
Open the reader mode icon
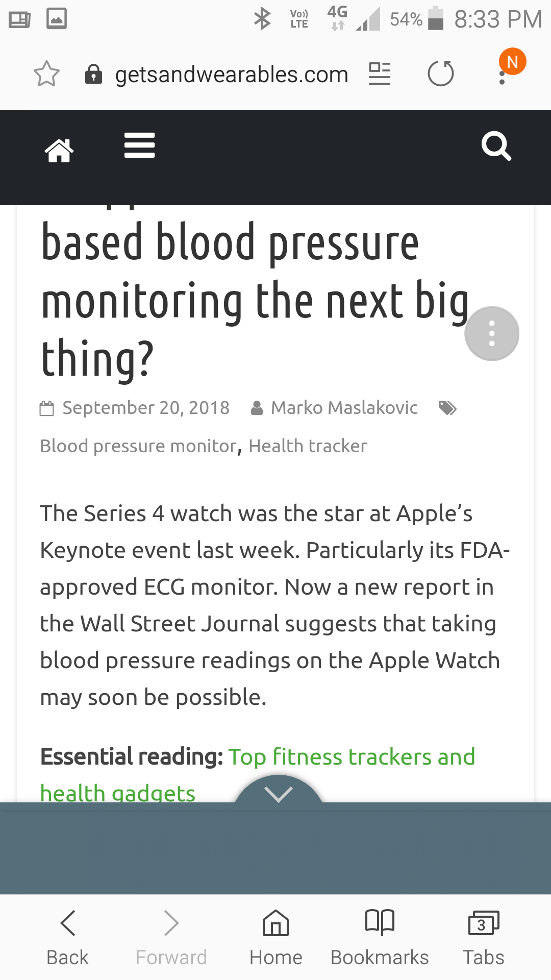[x=380, y=74]
